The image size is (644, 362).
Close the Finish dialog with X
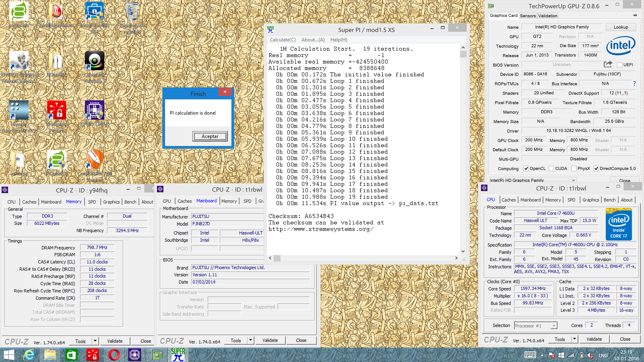point(225,92)
